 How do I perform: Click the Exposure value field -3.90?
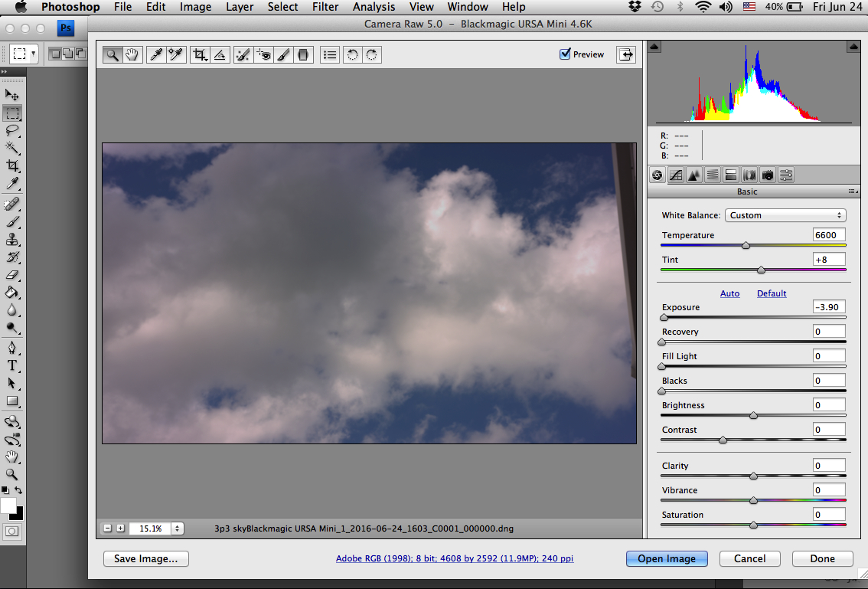(x=829, y=307)
